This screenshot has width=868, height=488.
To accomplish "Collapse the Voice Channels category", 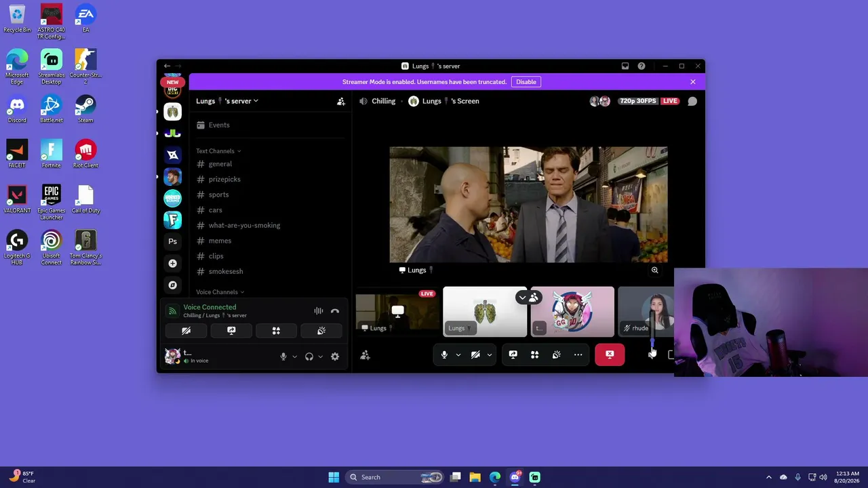I will [220, 292].
